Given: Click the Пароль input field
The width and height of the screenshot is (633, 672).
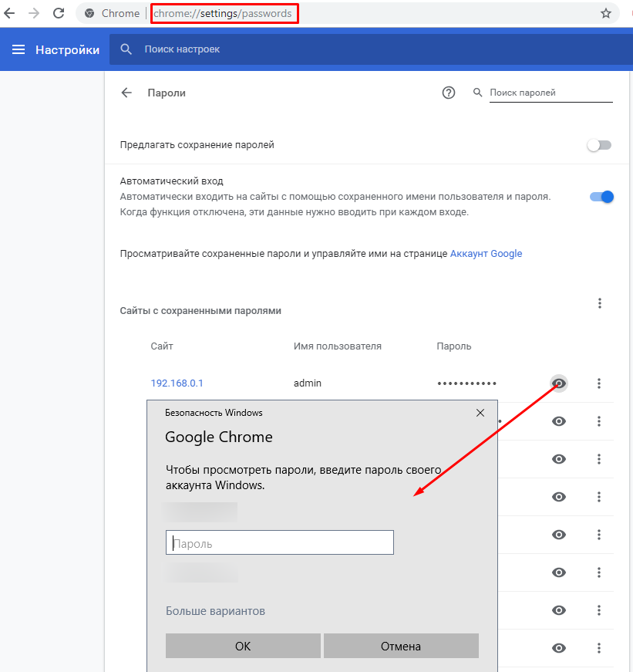Looking at the screenshot, I should (279, 543).
